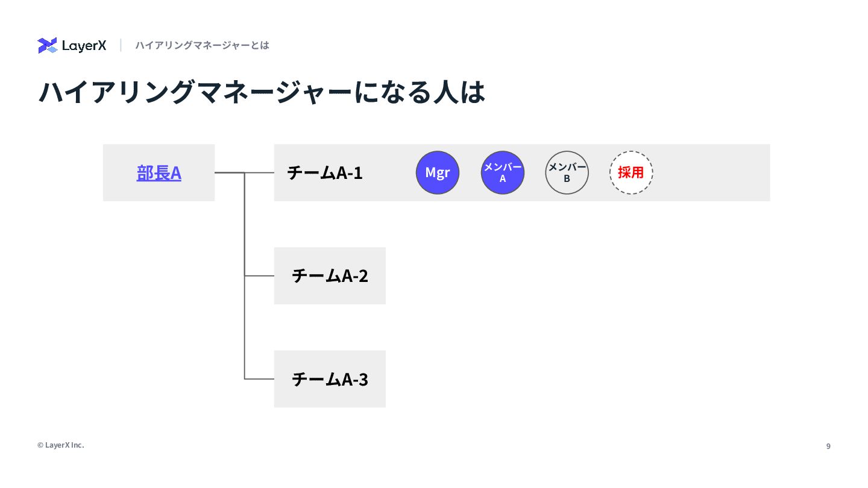Click the LayerX logo icon

tap(47, 45)
